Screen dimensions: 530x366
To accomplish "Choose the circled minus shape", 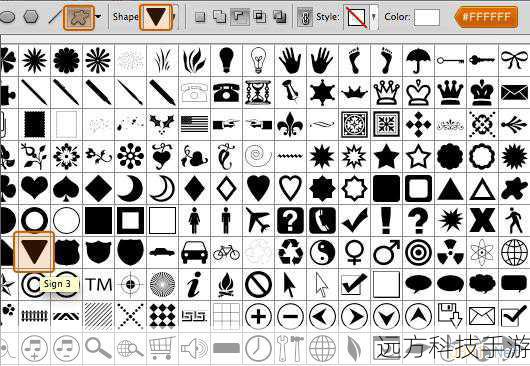I will click(x=290, y=316).
